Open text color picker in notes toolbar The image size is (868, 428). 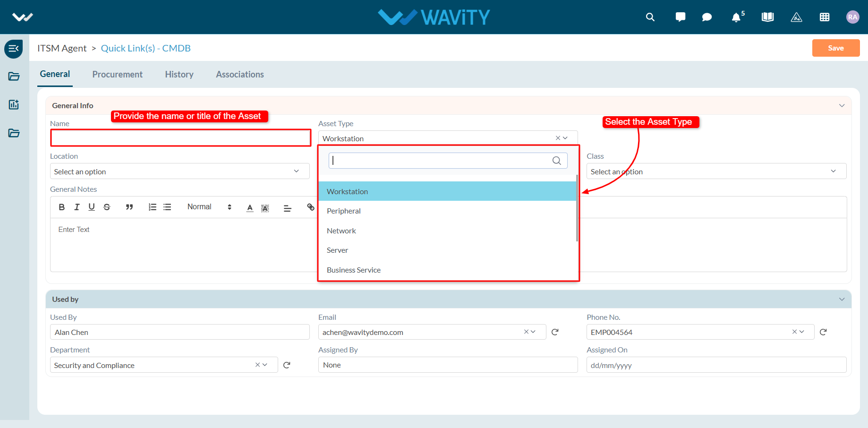[x=250, y=208]
